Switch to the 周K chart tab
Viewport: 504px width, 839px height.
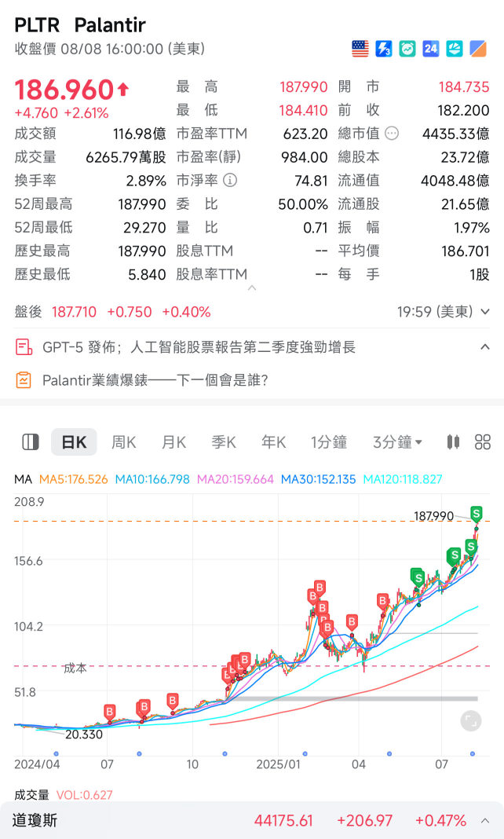point(123,442)
